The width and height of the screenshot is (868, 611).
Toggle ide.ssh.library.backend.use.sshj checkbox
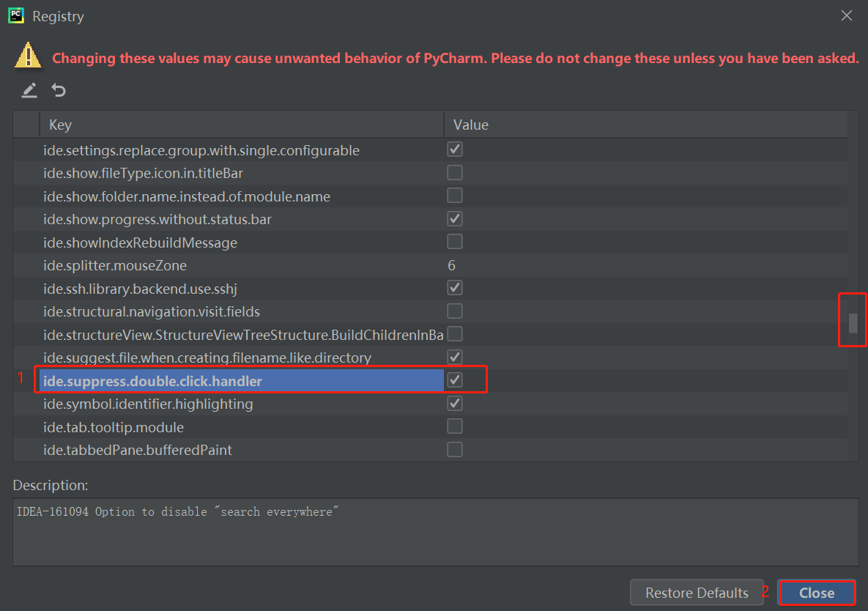click(454, 288)
